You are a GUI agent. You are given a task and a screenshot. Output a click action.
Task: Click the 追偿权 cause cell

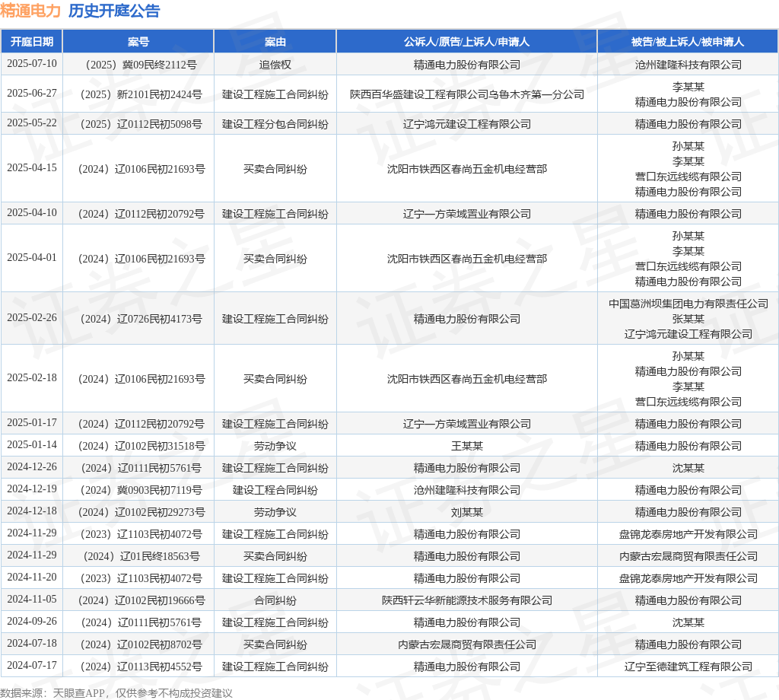[x=275, y=65]
